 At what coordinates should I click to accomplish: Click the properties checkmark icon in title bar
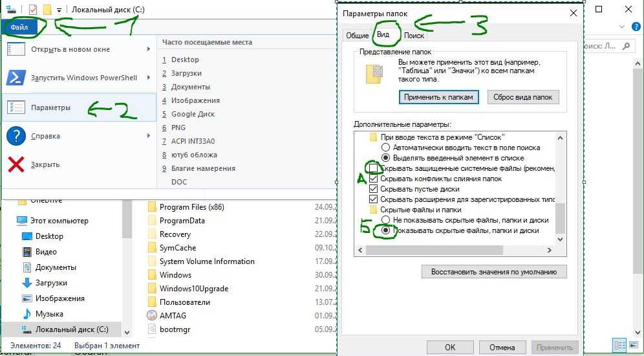[x=33, y=9]
